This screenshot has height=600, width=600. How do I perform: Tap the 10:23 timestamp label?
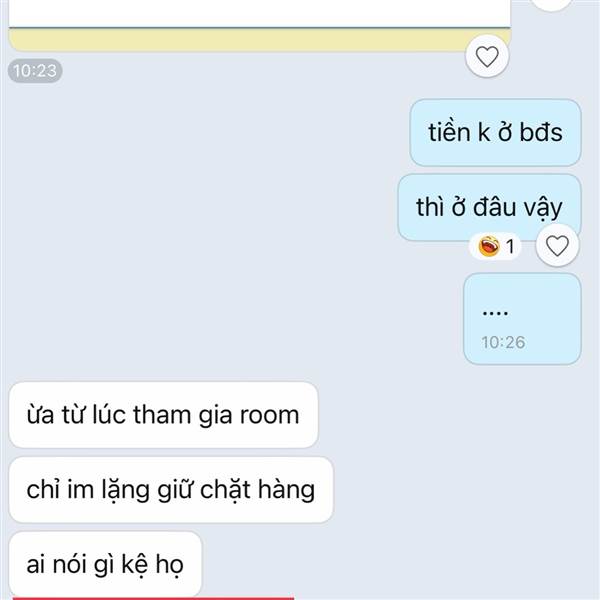35,71
